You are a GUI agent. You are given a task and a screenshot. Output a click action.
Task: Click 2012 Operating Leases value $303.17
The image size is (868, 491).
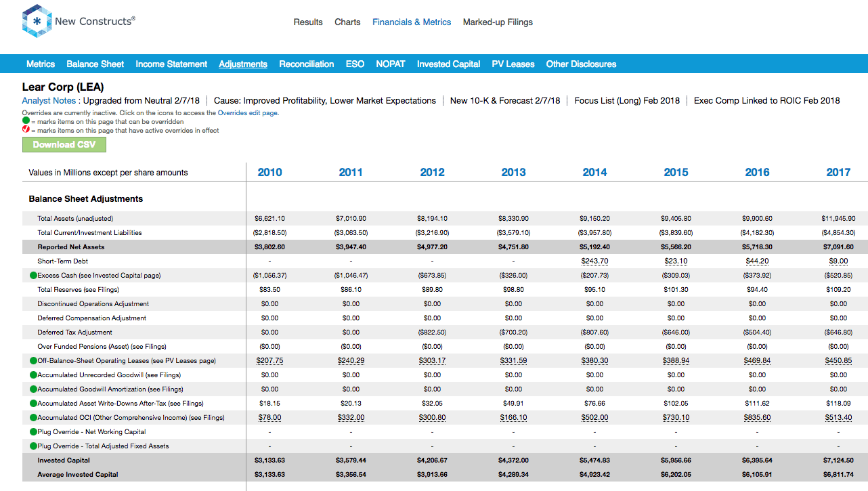coord(432,361)
